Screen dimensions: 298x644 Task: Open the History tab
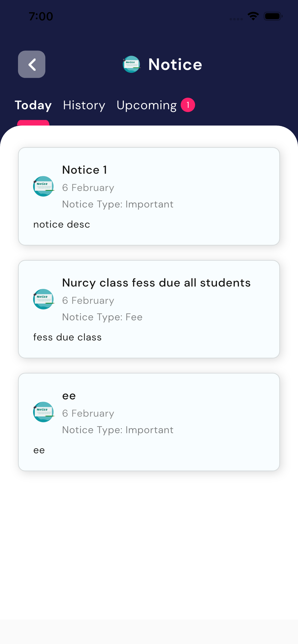coord(84,105)
